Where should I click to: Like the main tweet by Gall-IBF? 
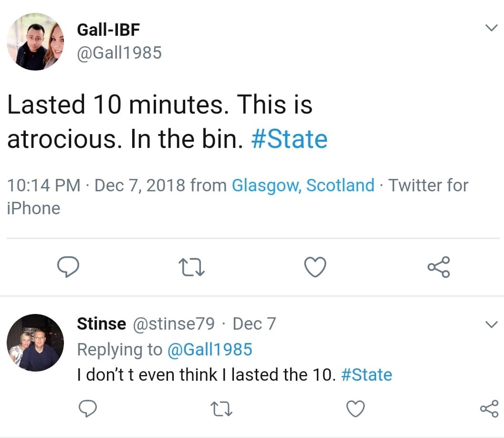point(315,267)
